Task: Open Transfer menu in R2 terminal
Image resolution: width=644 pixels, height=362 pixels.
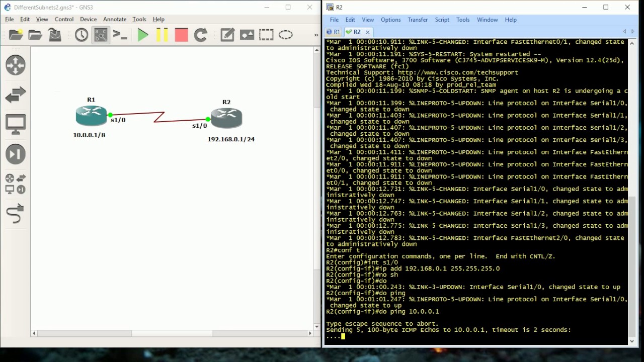Action: coord(418,20)
